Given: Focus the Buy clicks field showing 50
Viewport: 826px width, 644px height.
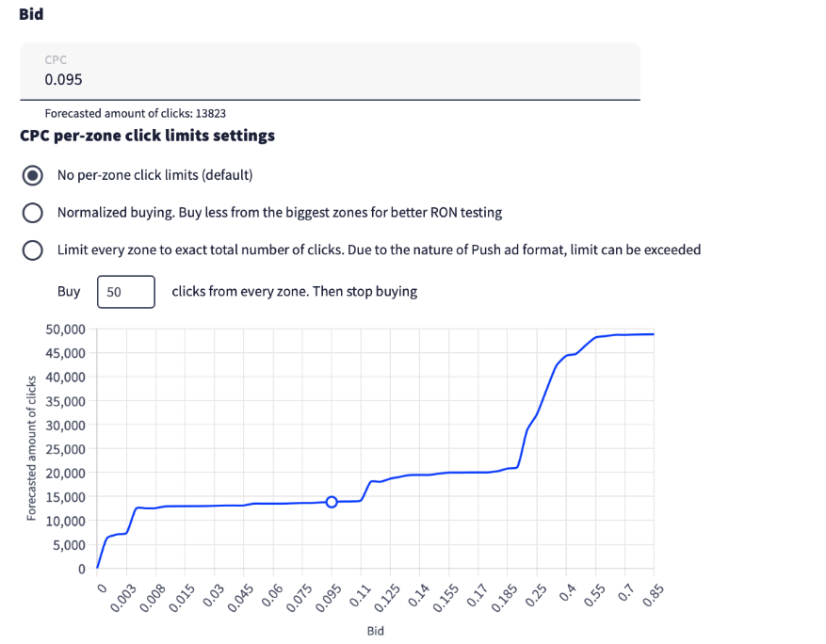Looking at the screenshot, I should (x=125, y=292).
